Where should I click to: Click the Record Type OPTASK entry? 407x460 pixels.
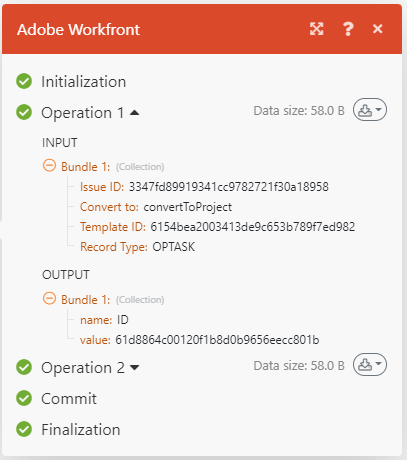[x=137, y=247]
